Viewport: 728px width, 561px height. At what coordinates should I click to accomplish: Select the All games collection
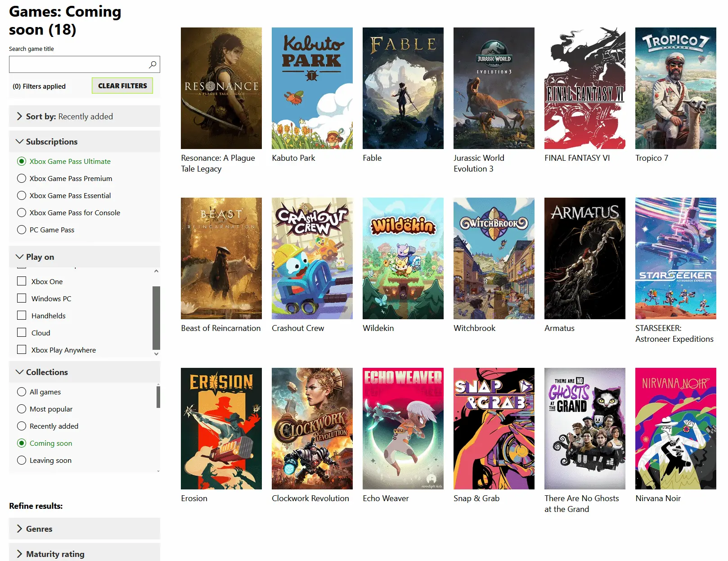point(22,392)
